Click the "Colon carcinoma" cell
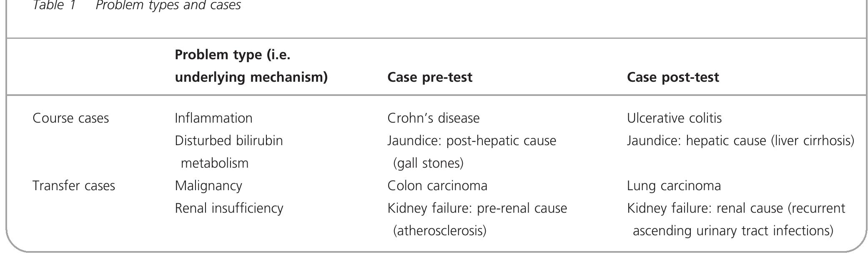The image size is (868, 254). (x=437, y=186)
